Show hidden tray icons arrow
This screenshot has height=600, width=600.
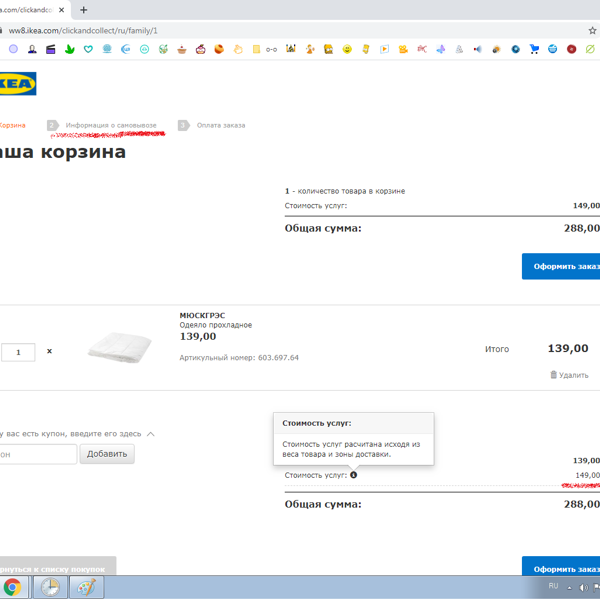click(569, 588)
